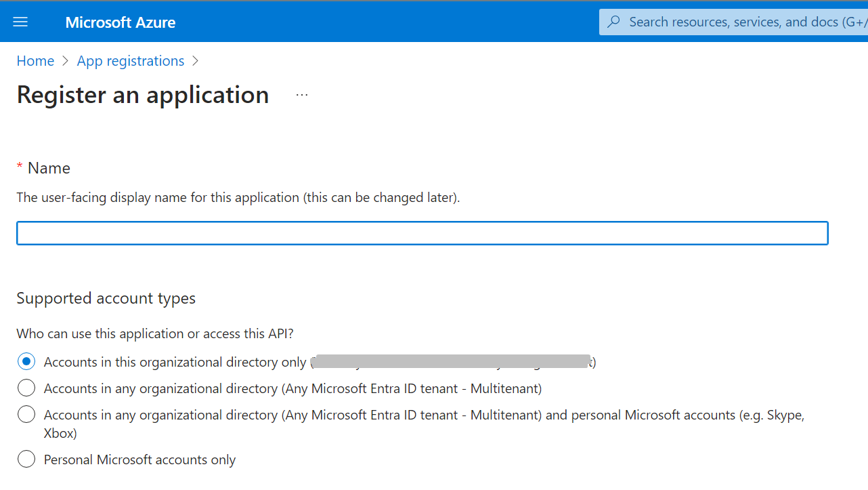Click the chevron after Home breadcrumb
This screenshot has height=490, width=868.
66,61
